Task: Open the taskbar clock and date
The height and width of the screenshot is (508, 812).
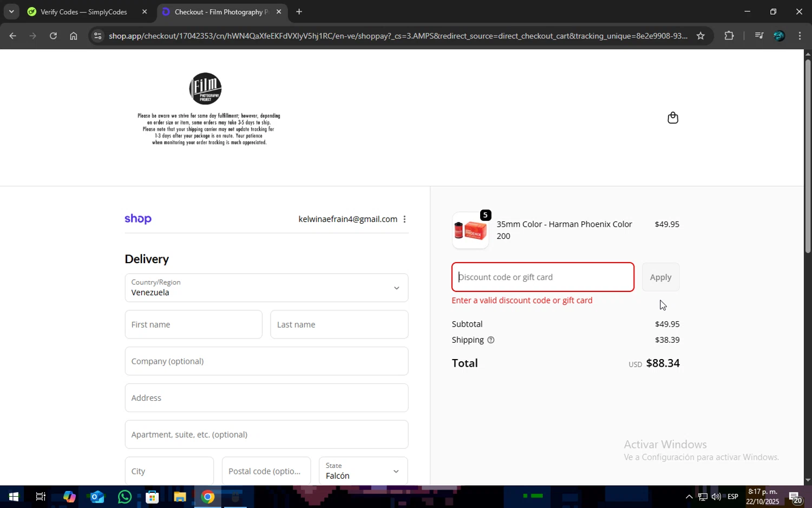Action: pyautogui.click(x=762, y=497)
